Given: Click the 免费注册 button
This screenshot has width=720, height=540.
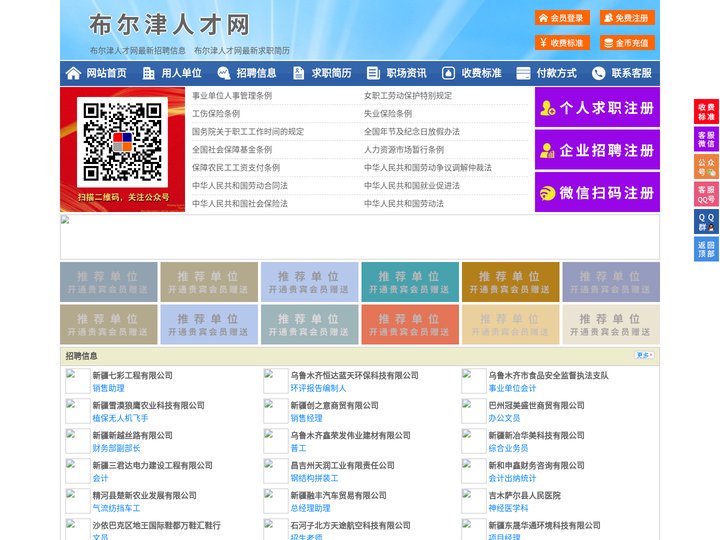Looking at the screenshot, I should [627, 18].
